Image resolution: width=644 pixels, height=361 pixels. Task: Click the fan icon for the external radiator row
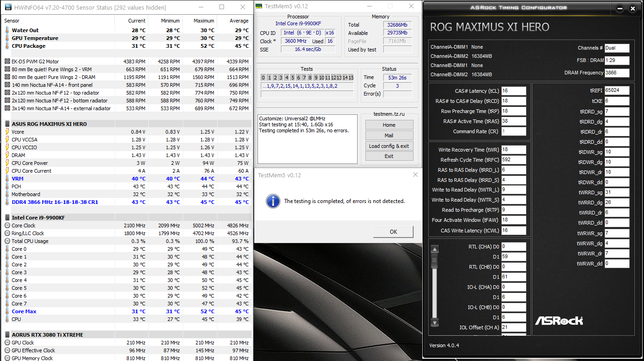click(x=7, y=108)
